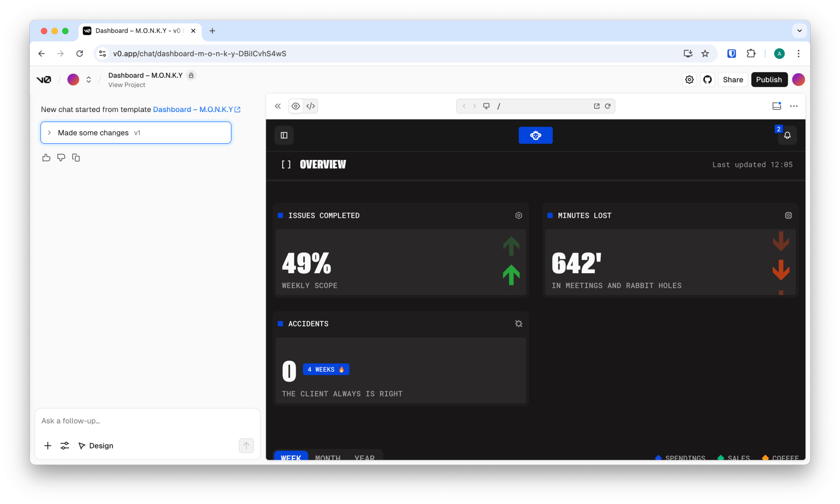Viewport: 840px width, 504px height.
Task: Click the blue monkey logo button
Action: click(x=535, y=136)
